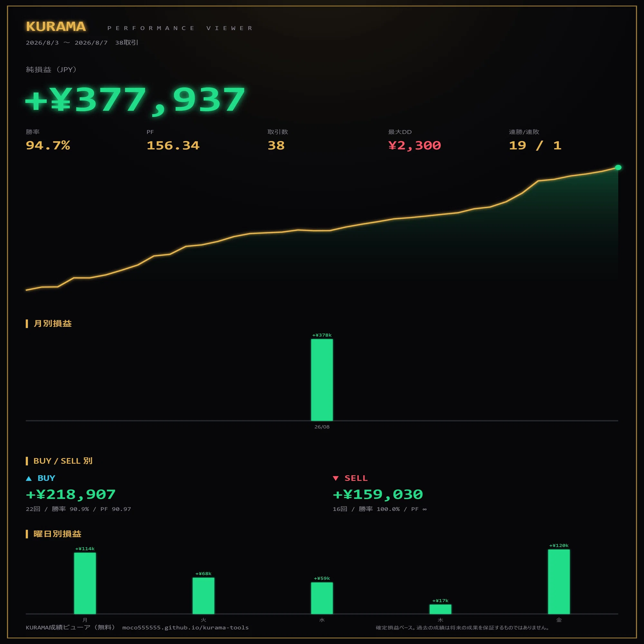This screenshot has height=644, width=644.
Task: Click the red SELL down-triangle icon
Action: click(x=336, y=478)
